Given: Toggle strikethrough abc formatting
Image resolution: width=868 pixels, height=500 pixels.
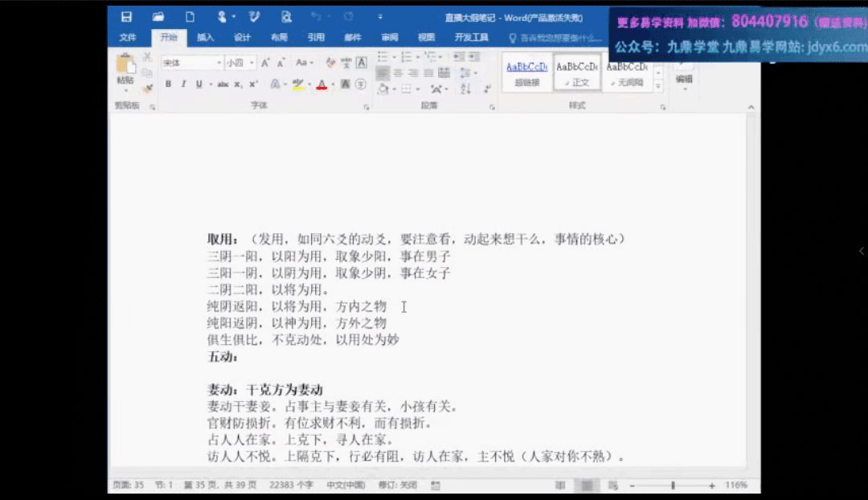Looking at the screenshot, I should [x=223, y=84].
